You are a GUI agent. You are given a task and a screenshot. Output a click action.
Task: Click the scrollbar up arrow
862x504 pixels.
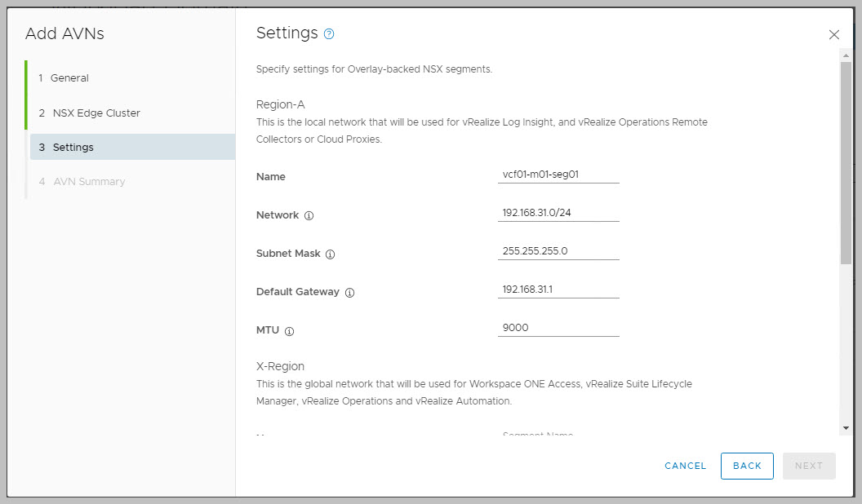click(846, 55)
